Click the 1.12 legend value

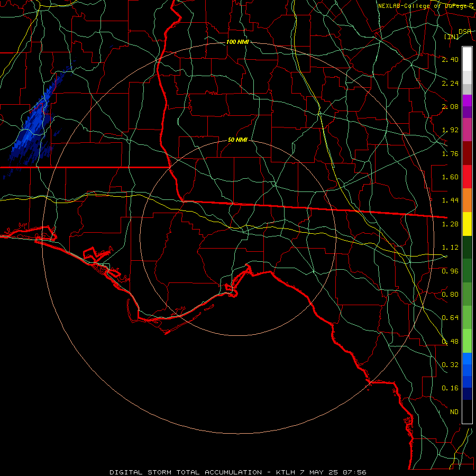[x=450, y=248]
